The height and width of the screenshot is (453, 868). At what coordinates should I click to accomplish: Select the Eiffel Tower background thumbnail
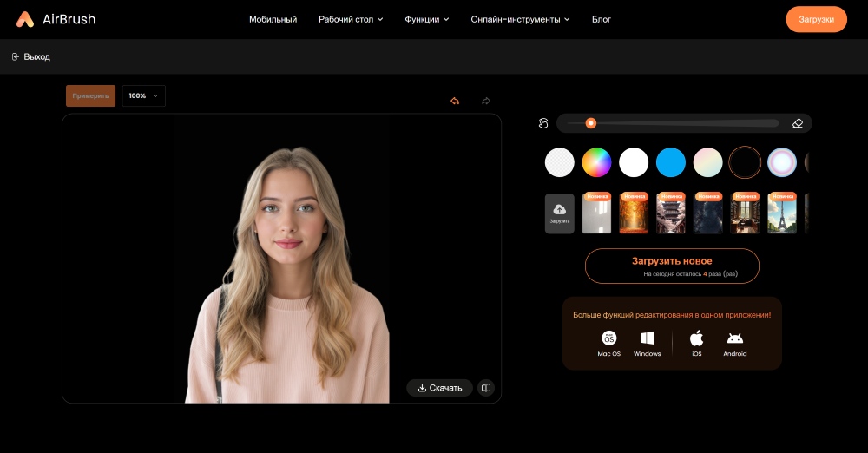point(782,213)
